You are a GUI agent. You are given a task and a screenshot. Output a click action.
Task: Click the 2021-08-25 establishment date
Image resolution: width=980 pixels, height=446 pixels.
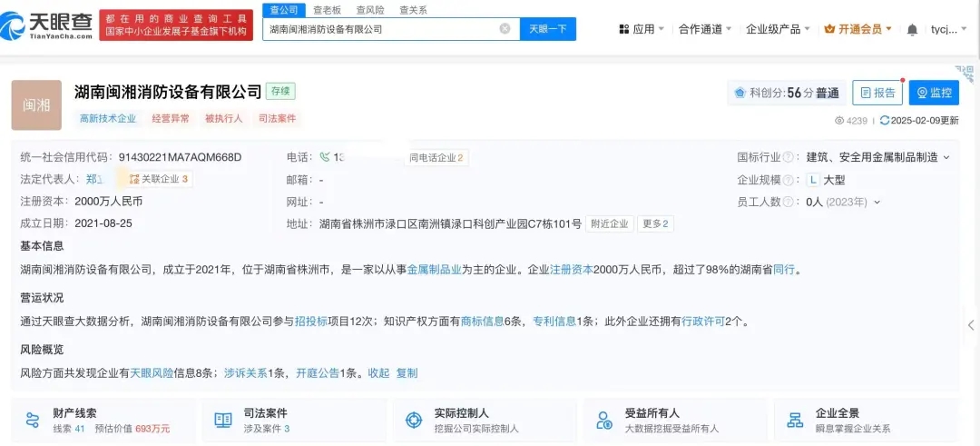pyautogui.click(x=103, y=223)
